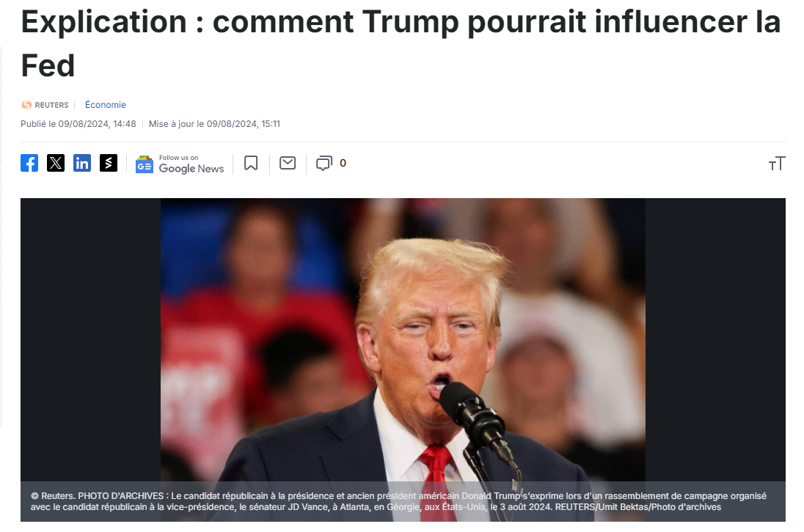Click the '© Reuters. PHOTO D'ARCHIVES' caption text
This screenshot has height=532, width=804.
point(98,496)
